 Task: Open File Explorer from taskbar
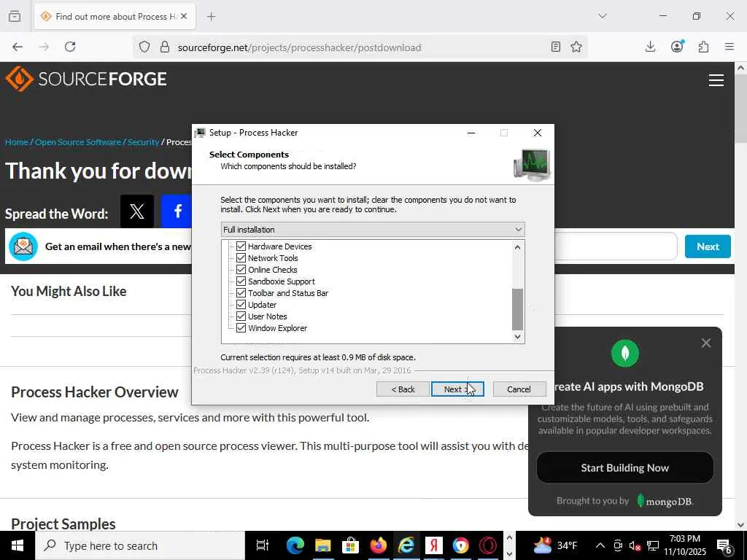tap(322, 545)
